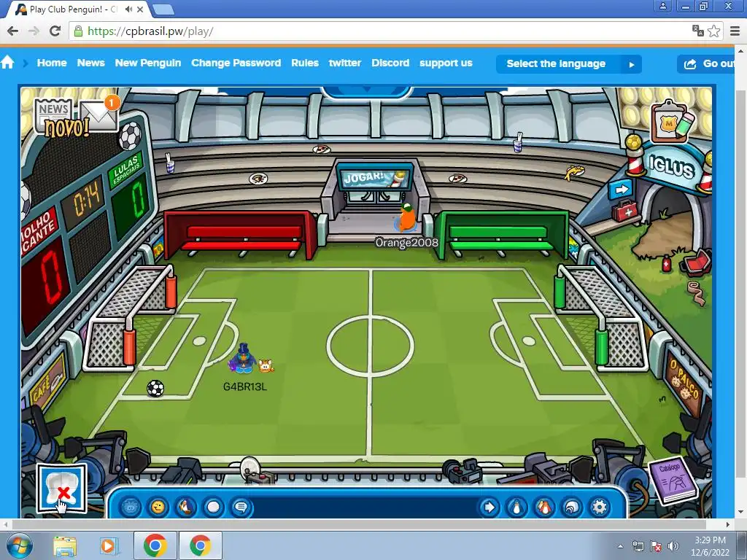747x560 pixels.
Task: Switch to first Chrome taskbar window
Action: tap(155, 545)
